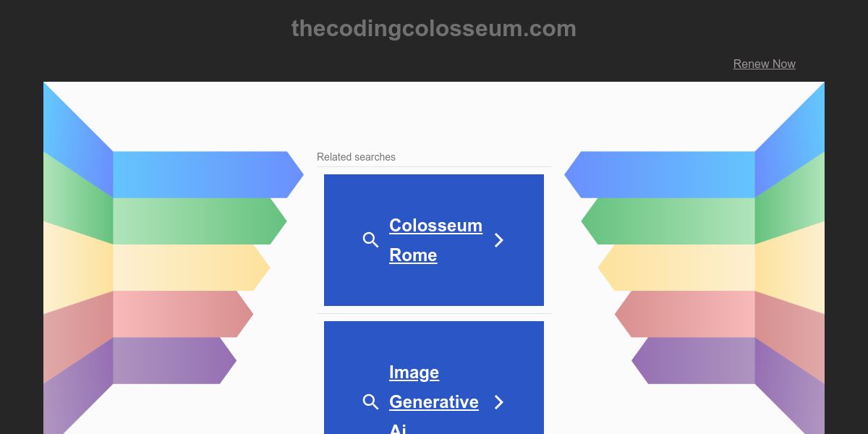Click the Renew Now link

[x=764, y=64]
